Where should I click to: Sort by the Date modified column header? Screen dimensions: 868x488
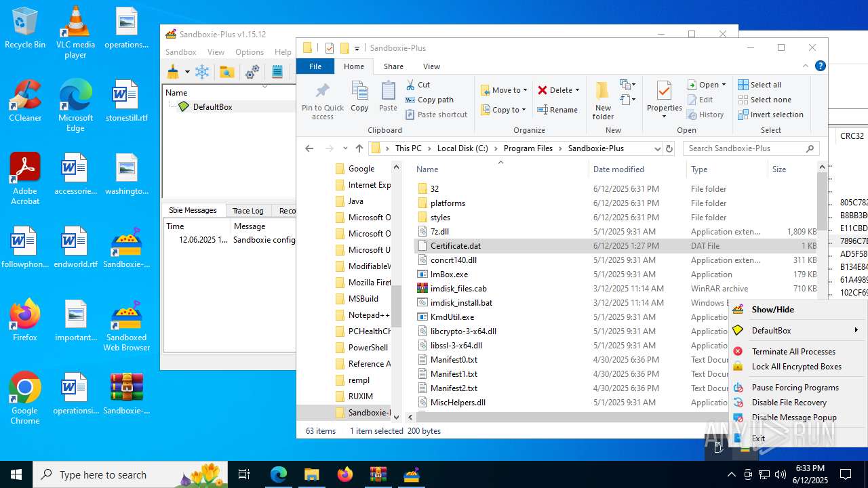click(618, 169)
